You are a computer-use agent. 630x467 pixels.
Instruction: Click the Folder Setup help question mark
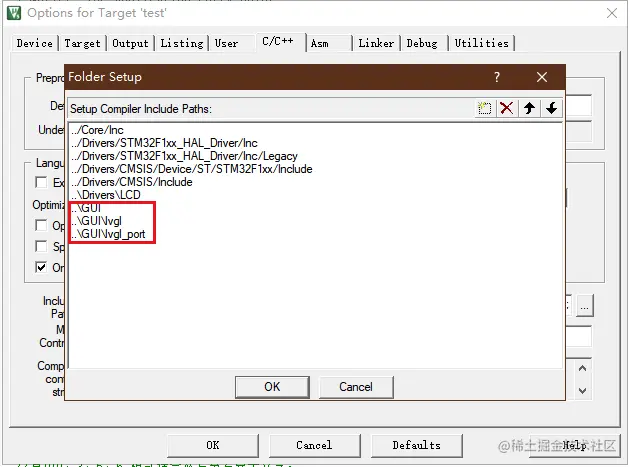pos(497,77)
